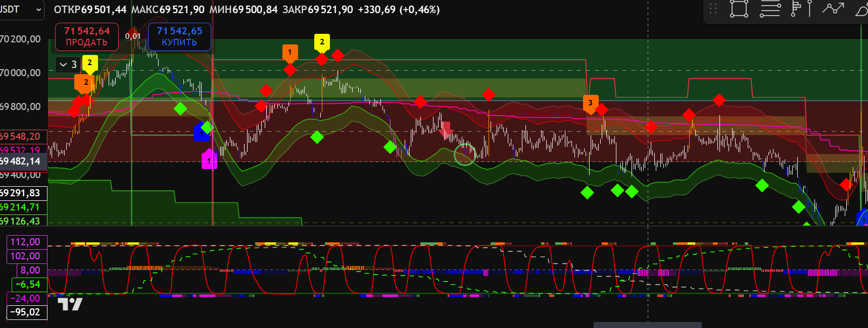Select the arrow path drawing tool
Viewport: 868px width, 328px height.
coord(833,9)
